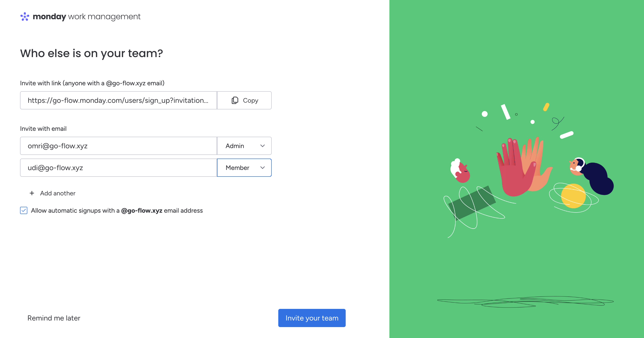The image size is (644, 338).
Task: Click the high-five hands illustration
Action: pyautogui.click(x=522, y=167)
